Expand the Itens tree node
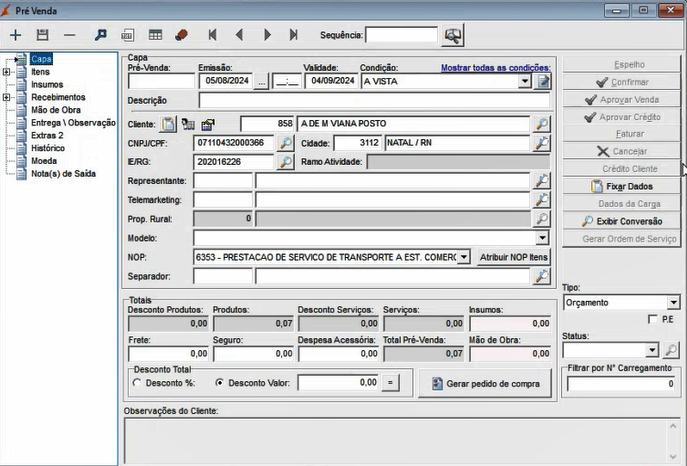Screen dimensions: 687x466 coord(7,72)
